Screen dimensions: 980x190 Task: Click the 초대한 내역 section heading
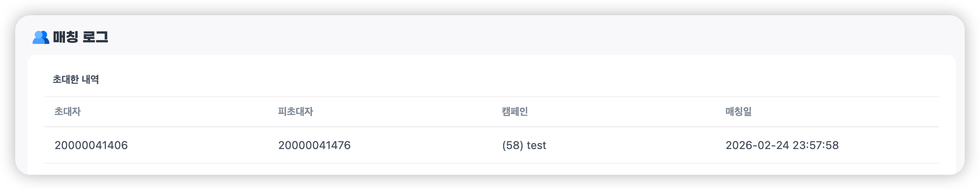(x=76, y=79)
